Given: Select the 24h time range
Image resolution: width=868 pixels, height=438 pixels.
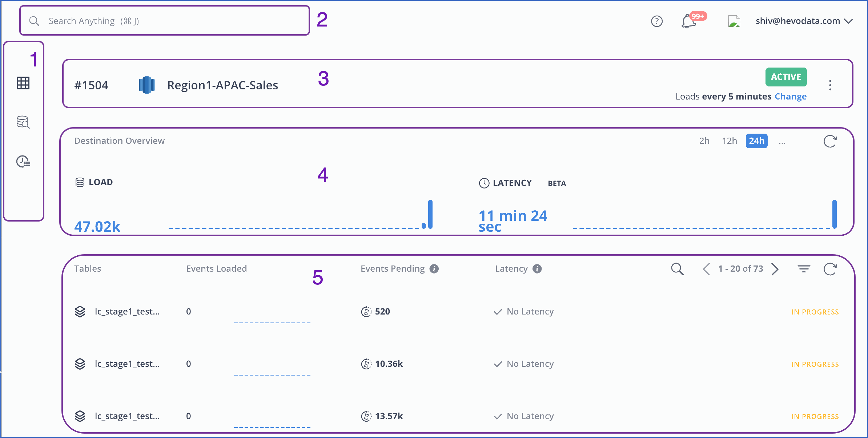Looking at the screenshot, I should tap(756, 141).
